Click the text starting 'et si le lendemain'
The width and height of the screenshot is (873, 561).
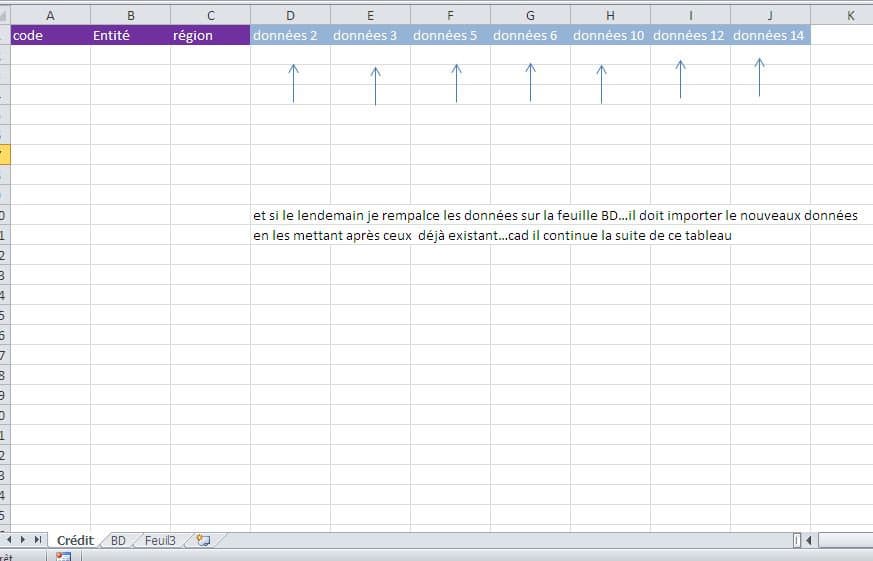tap(555, 215)
